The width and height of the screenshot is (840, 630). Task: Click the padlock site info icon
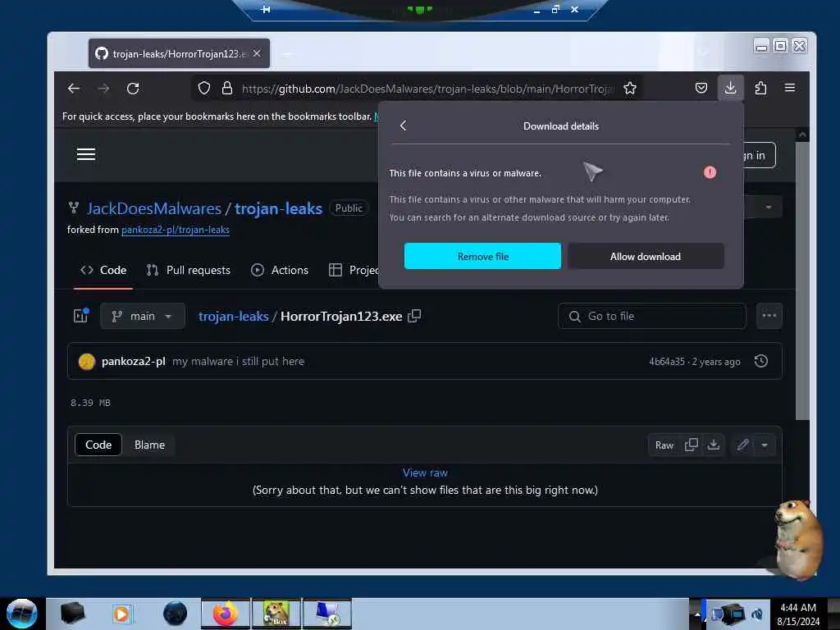pyautogui.click(x=227, y=88)
